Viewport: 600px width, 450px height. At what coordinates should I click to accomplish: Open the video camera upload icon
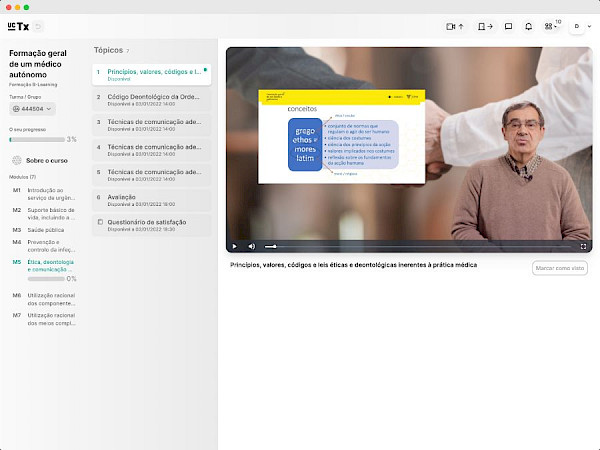coord(455,26)
